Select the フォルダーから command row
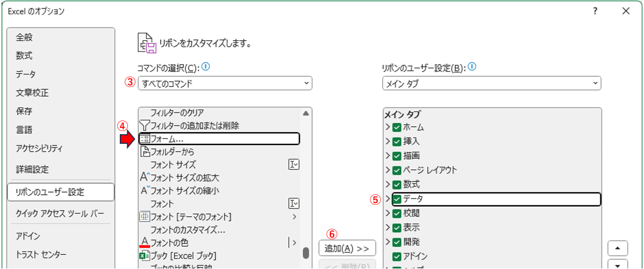644x269 pixels. tap(219, 152)
